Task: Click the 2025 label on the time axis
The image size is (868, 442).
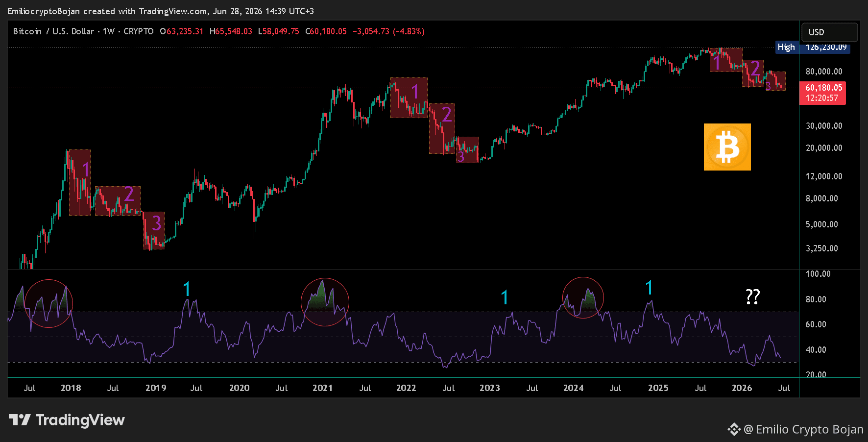Action: click(x=658, y=388)
